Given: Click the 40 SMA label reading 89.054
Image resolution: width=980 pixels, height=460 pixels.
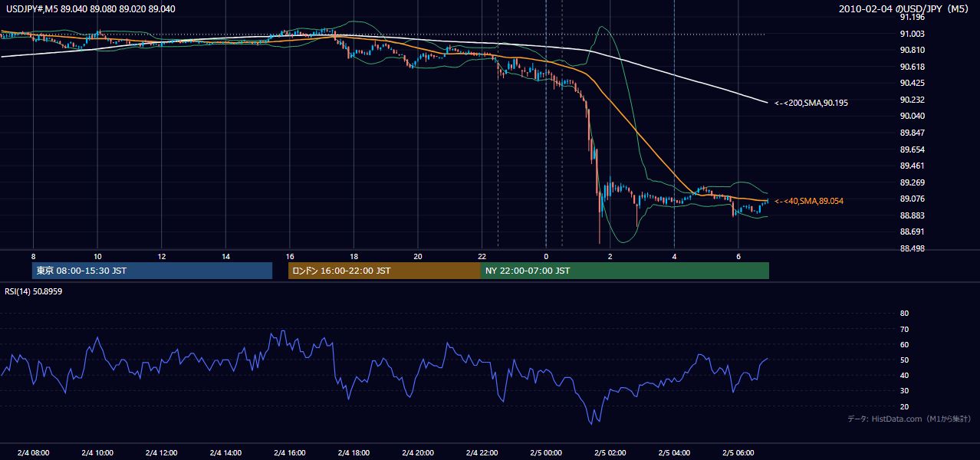Looking at the screenshot, I should click(x=808, y=201).
